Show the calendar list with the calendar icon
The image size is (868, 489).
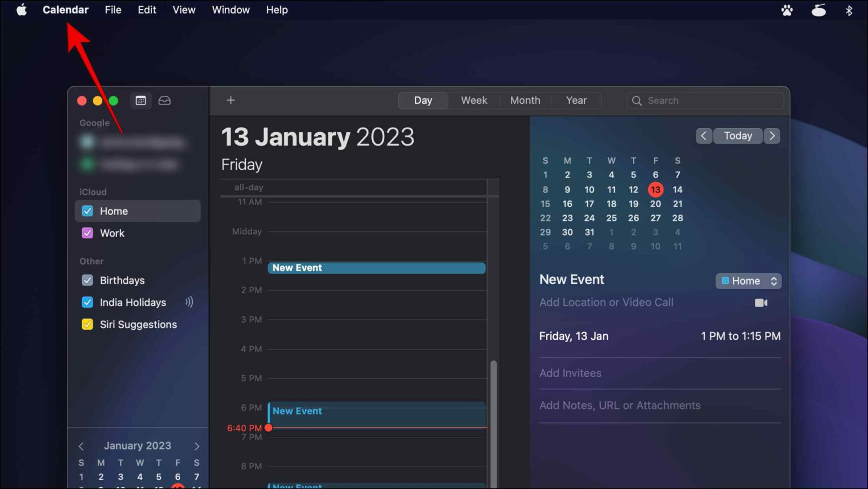point(140,100)
